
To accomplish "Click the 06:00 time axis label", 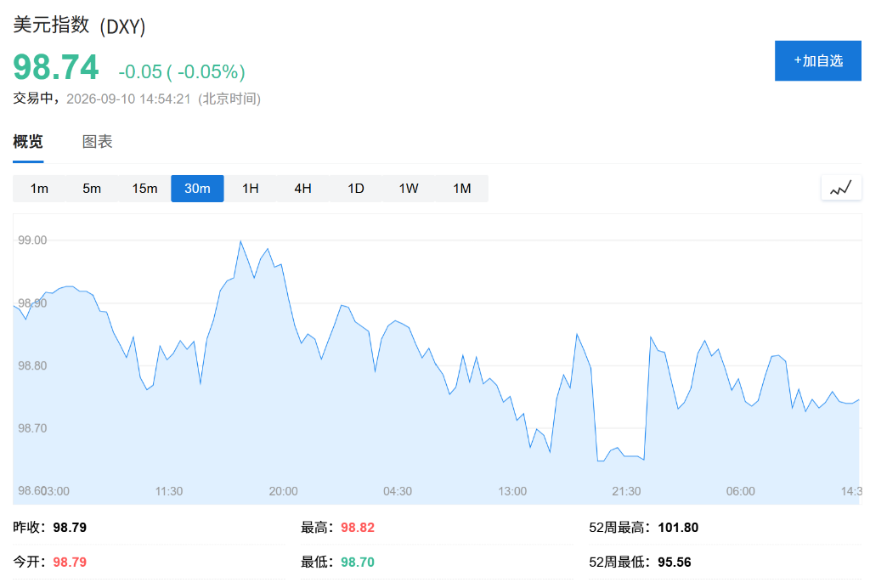I will coord(741,491).
